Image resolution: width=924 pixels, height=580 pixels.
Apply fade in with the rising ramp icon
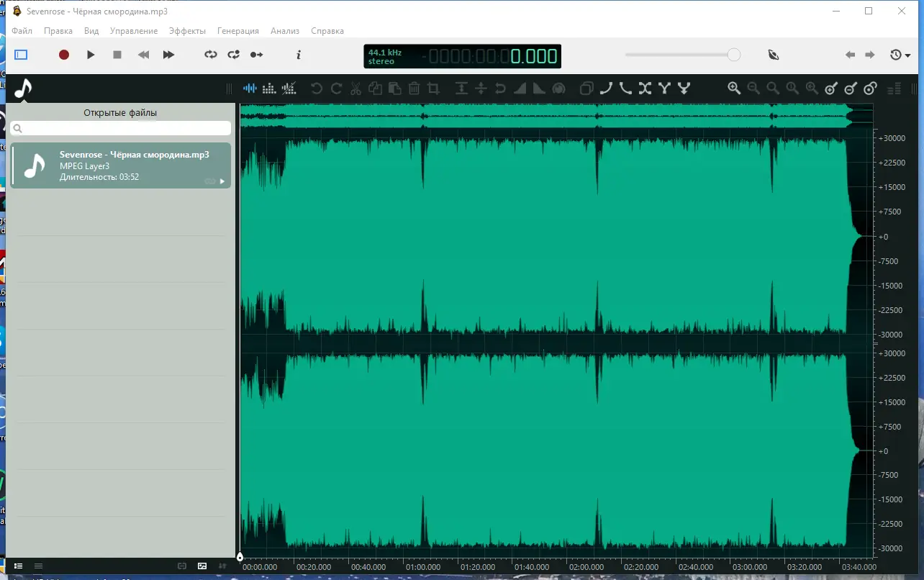tap(520, 89)
